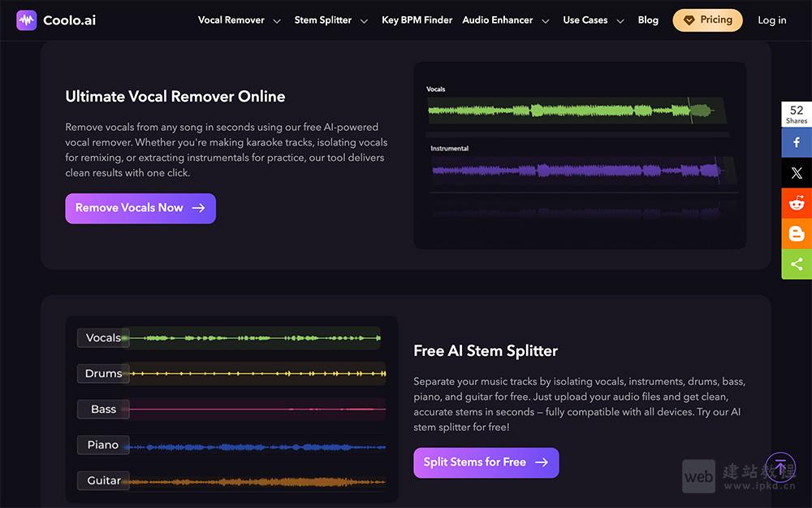Screen dimensions: 812x508
Task: Open the Key BPM Finder page
Action: pyautogui.click(x=417, y=20)
